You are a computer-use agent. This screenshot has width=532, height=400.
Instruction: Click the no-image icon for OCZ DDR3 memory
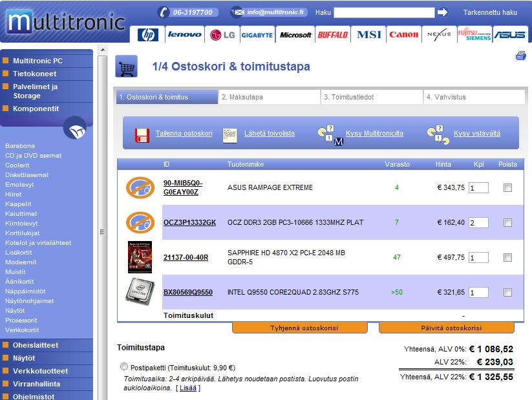click(x=140, y=222)
